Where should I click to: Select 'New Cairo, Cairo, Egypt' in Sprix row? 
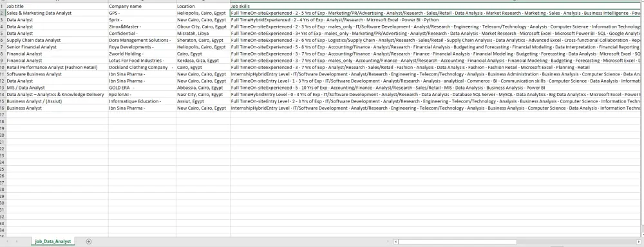coord(203,20)
